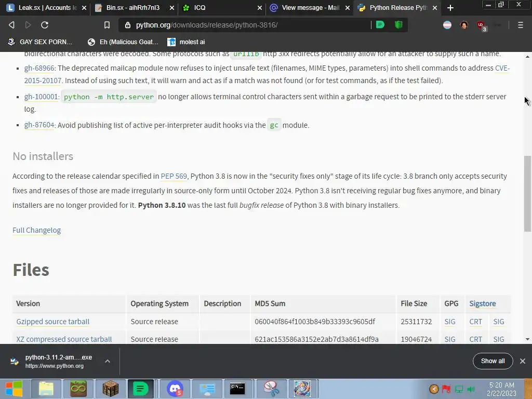Screen dimensions: 532x399
Task: Open Sigstore CRT for Gzipped source tarball
Action: (476, 321)
